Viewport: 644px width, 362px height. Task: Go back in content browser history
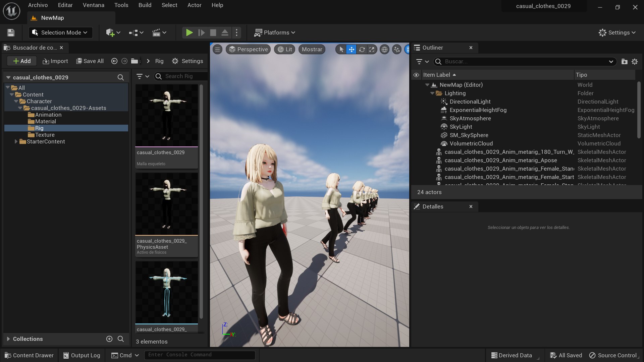coord(114,61)
